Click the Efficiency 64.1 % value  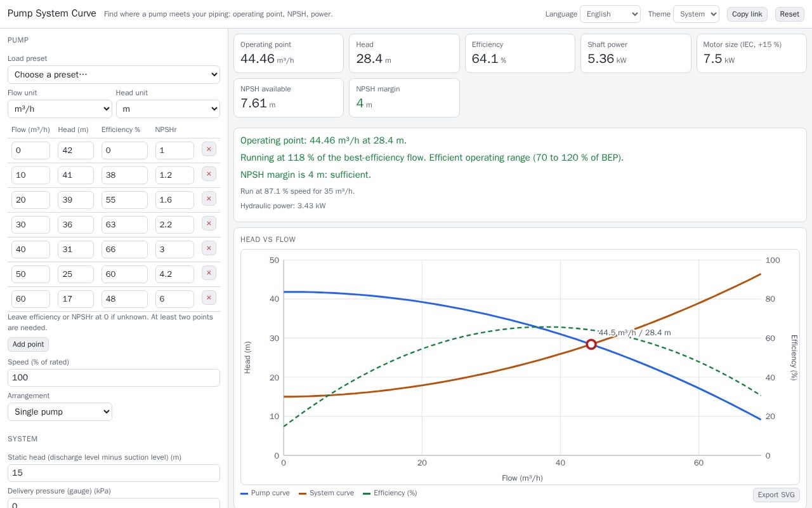click(489, 59)
